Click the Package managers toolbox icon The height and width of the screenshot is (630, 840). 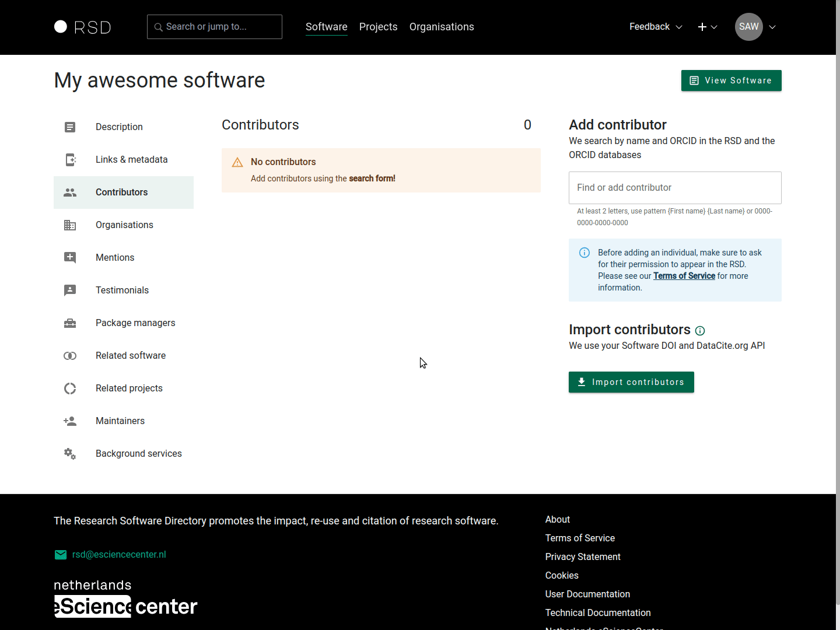tap(70, 323)
